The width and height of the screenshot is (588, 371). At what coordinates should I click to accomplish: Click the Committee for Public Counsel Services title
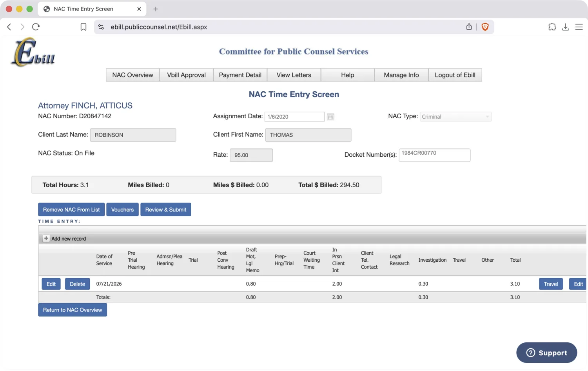tap(294, 51)
